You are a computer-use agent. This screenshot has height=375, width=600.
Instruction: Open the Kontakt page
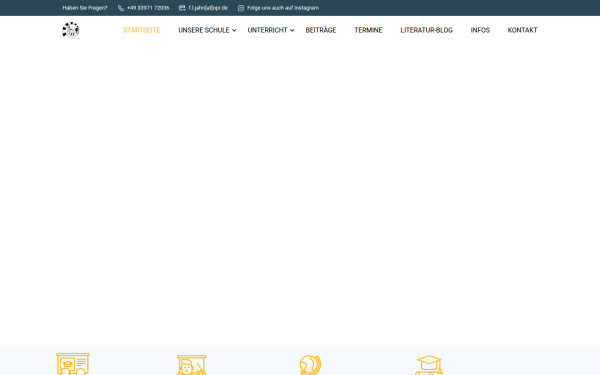pyautogui.click(x=522, y=30)
